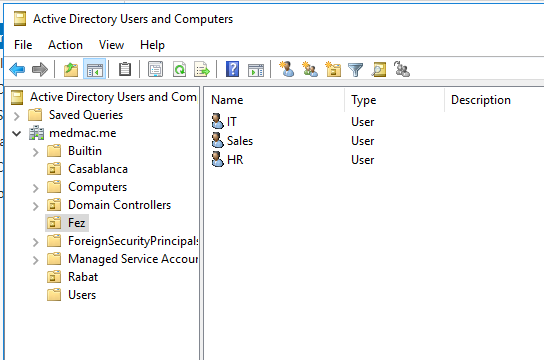Click the Forward arrow toolbar icon
The image size is (544, 360).
tap(40, 69)
